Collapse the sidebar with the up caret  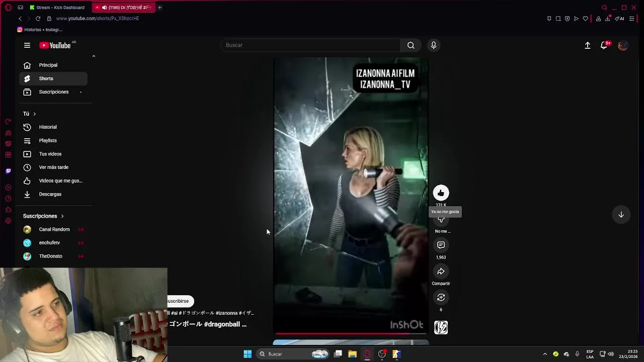[94, 56]
